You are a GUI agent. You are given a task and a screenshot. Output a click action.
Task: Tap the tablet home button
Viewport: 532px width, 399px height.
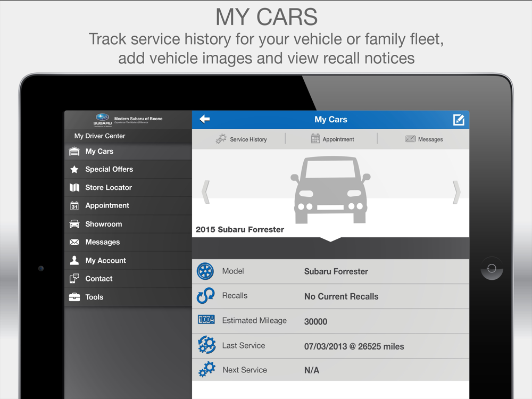click(x=492, y=269)
